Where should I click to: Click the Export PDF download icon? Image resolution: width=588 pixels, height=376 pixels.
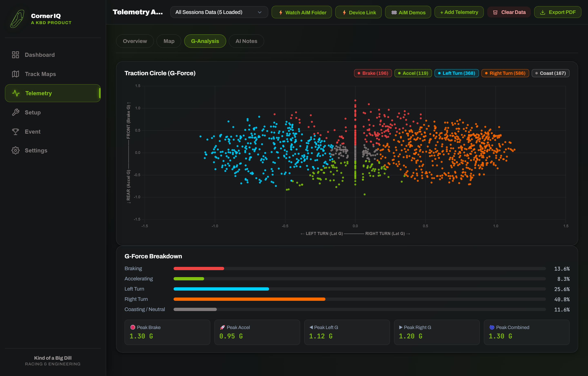pos(543,12)
